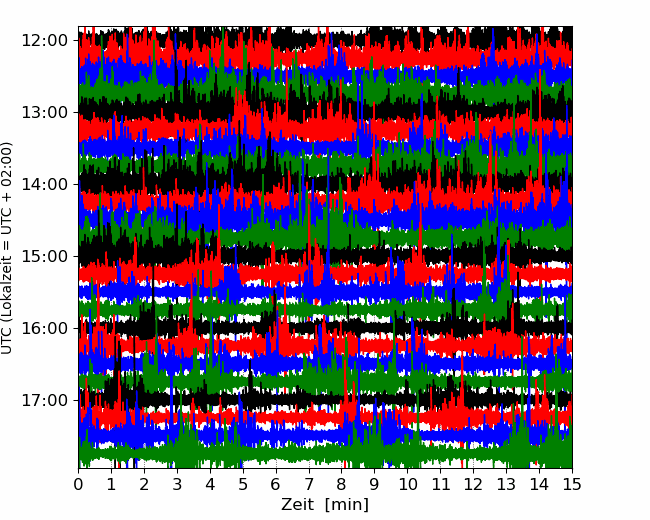
Task: Select the vertical UTC Lokalzeit axis label
Action: pyautogui.click(x=6, y=248)
